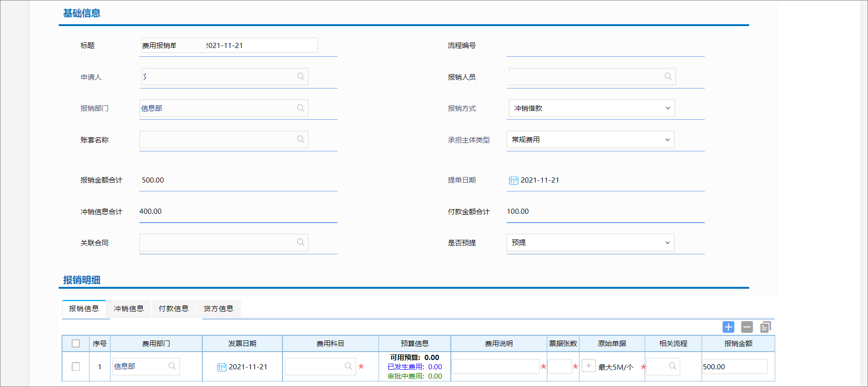Image resolution: width=868 pixels, height=387 pixels.
Task: Click the blue plus add-row icon
Action: (728, 327)
